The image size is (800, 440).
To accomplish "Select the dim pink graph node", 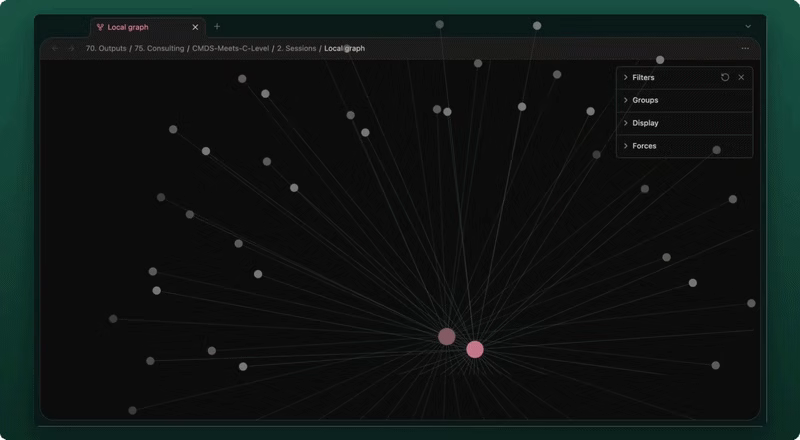I will pyautogui.click(x=446, y=336).
